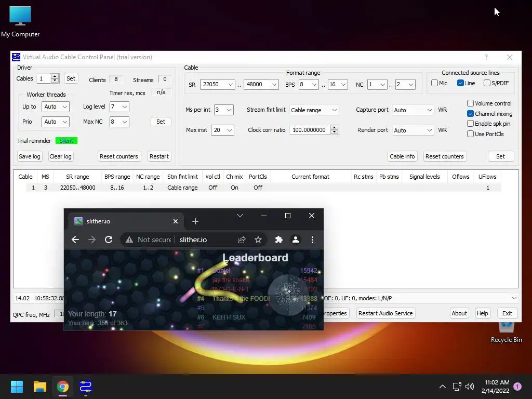Enable the S/PDIF checkbox
Image resolution: width=532 pixels, height=399 pixels.
click(487, 83)
